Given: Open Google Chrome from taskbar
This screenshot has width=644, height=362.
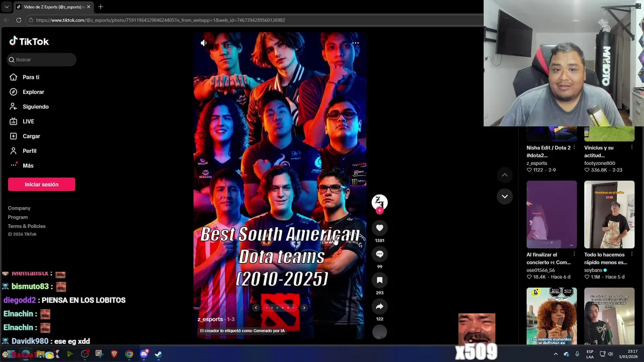Looking at the screenshot, I should (129, 354).
